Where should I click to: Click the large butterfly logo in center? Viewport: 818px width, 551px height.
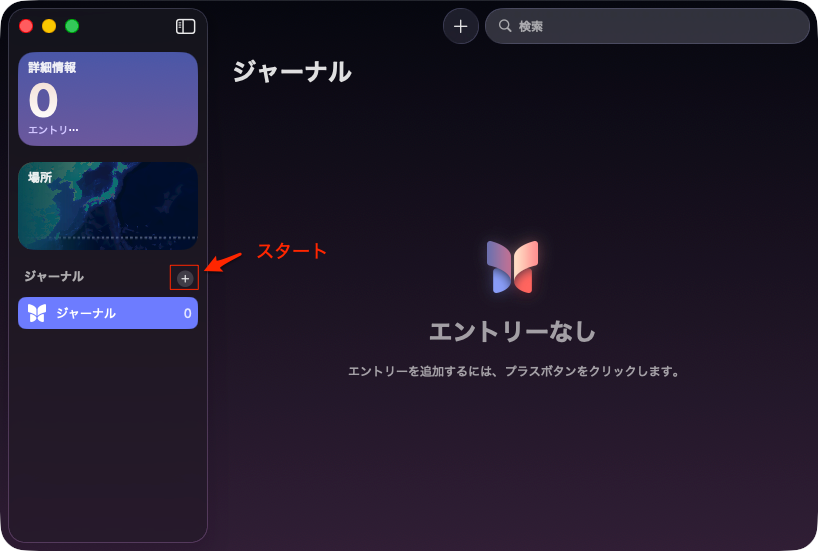[513, 267]
